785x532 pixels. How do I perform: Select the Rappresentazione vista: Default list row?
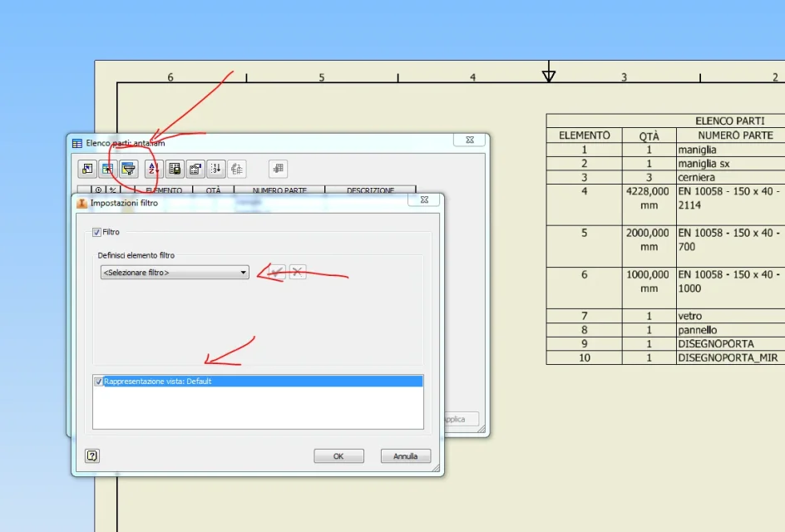point(258,382)
